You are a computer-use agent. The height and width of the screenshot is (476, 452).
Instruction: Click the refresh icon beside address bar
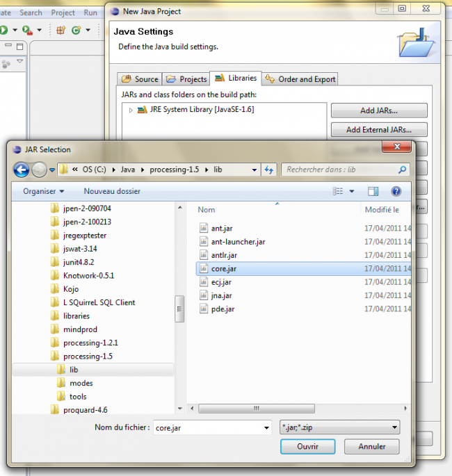tap(269, 170)
